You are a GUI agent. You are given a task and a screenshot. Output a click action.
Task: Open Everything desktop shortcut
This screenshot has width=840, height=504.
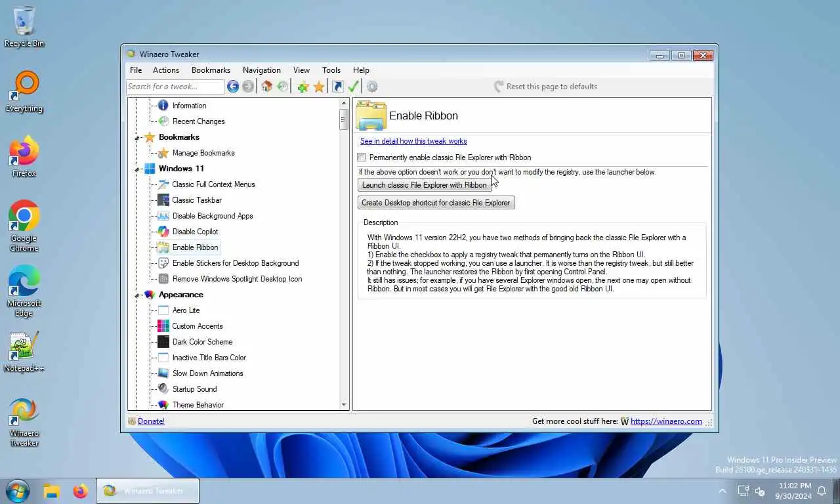(x=24, y=92)
